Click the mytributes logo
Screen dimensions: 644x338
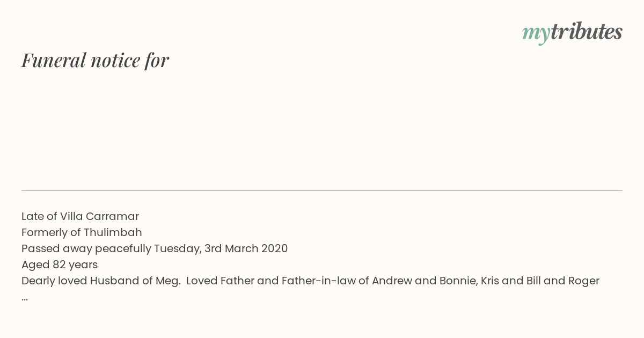(x=572, y=33)
